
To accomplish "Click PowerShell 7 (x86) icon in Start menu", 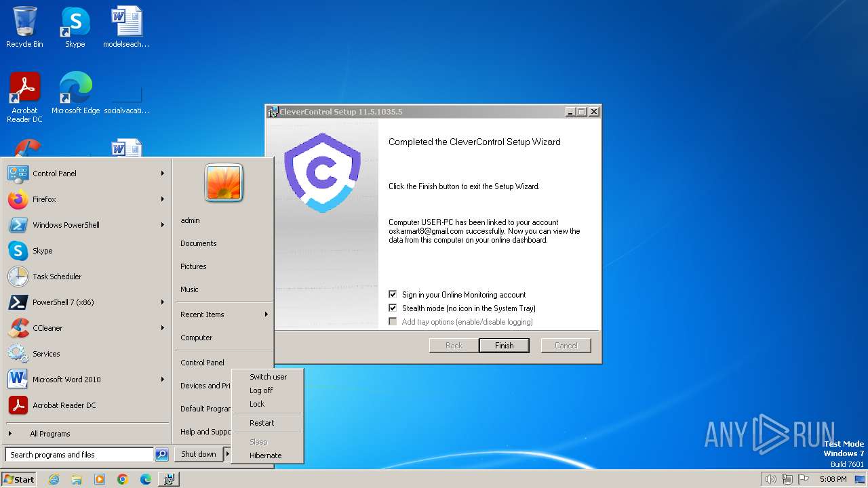I will (x=18, y=302).
